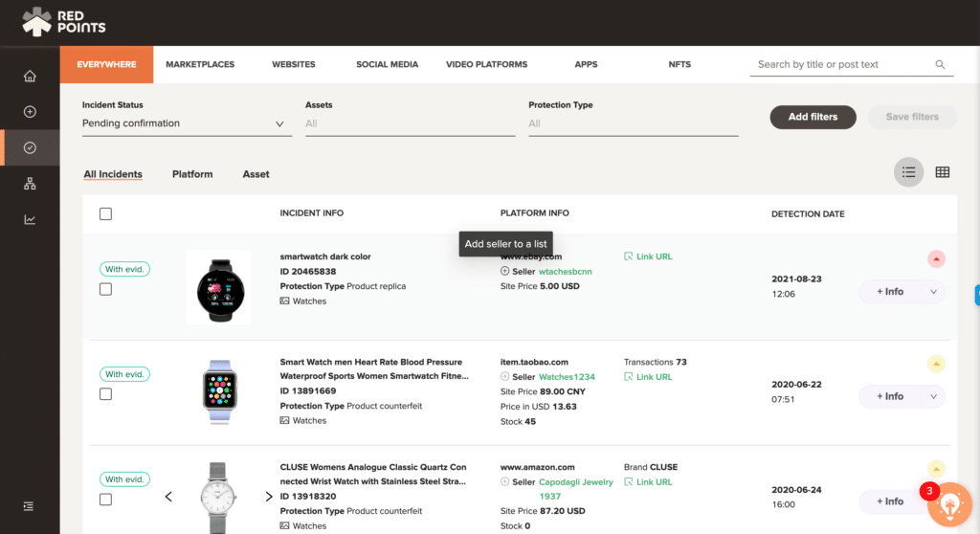Open seller wtachesbcnn link

(x=565, y=272)
